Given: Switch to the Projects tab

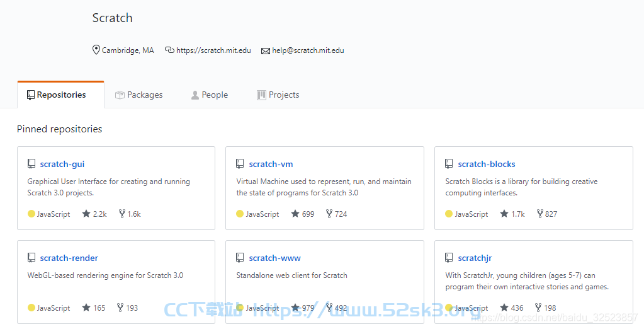Looking at the screenshot, I should tap(278, 95).
